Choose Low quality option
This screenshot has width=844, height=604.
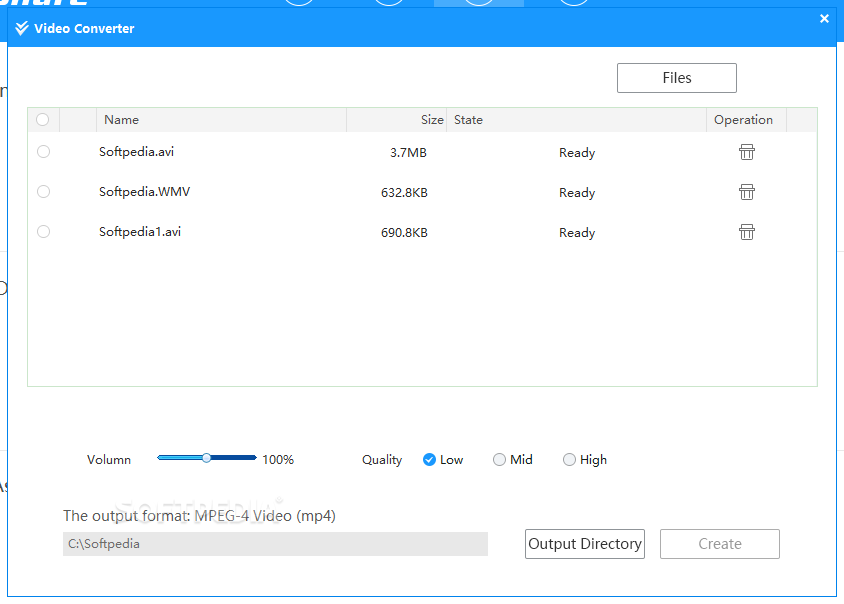pos(429,460)
